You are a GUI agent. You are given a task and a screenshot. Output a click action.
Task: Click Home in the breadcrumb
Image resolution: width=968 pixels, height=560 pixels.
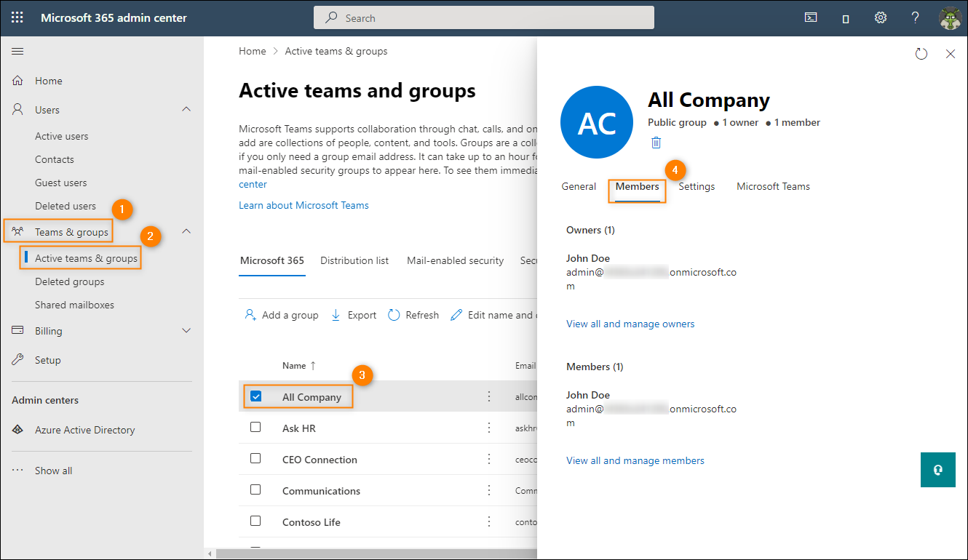pos(253,52)
